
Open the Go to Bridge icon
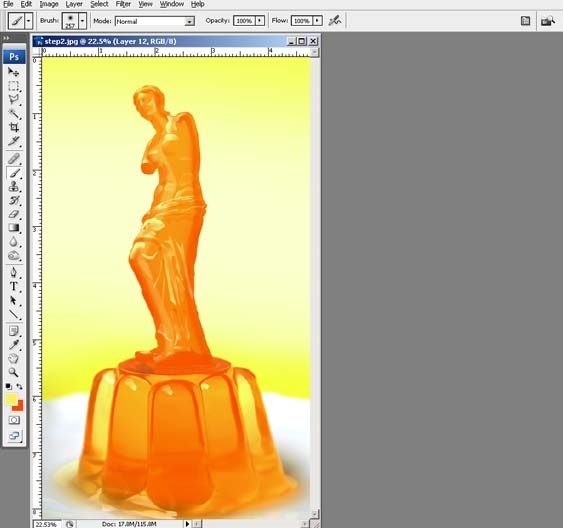click(548, 21)
